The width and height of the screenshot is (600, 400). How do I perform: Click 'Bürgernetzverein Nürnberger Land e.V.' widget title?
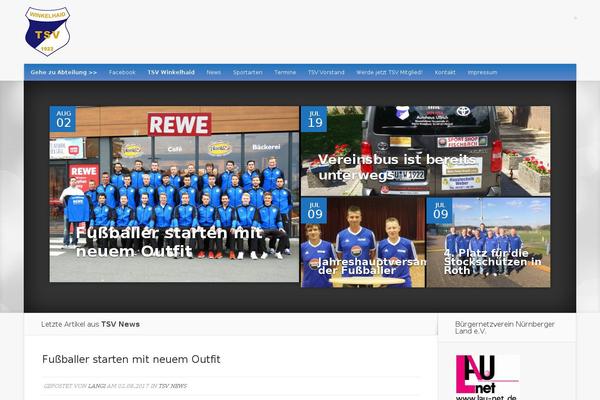[505, 328]
